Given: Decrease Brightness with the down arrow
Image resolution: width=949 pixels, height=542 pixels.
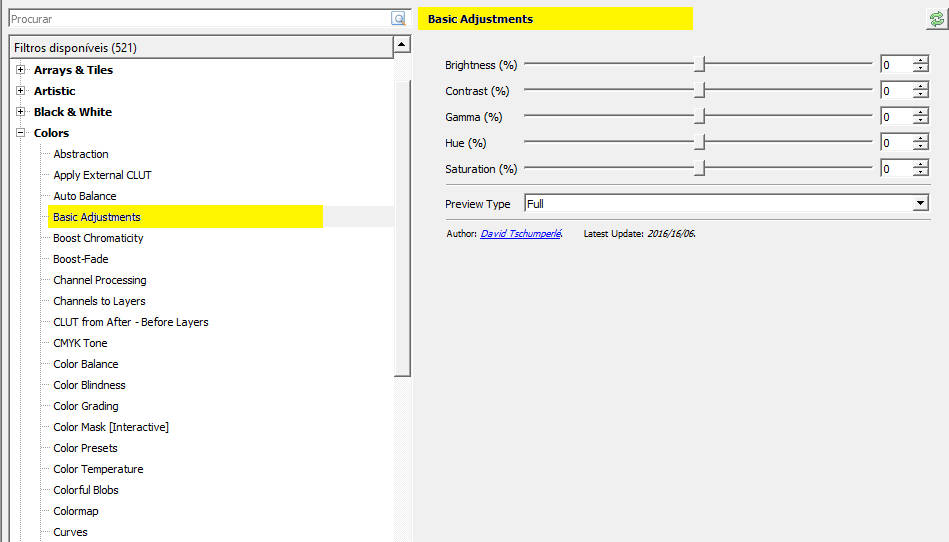Looking at the screenshot, I should [x=921, y=68].
